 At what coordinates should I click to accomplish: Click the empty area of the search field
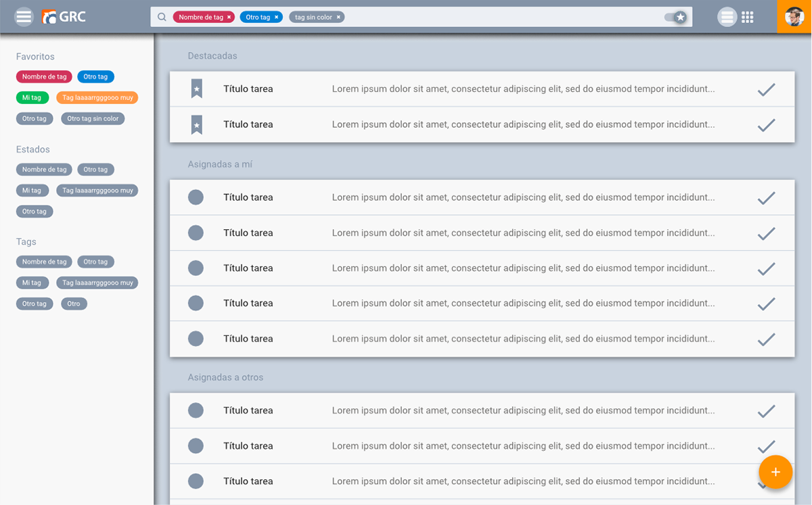pyautogui.click(x=504, y=17)
